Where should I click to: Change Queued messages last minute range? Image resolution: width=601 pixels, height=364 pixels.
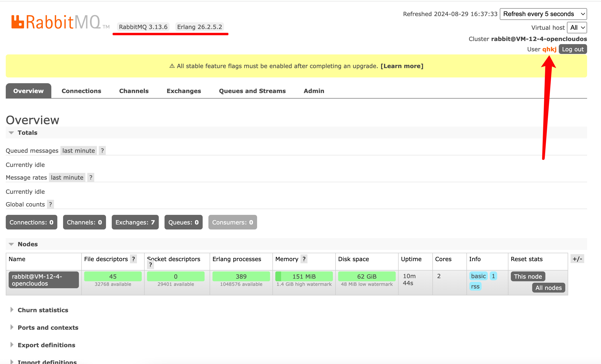click(x=78, y=151)
